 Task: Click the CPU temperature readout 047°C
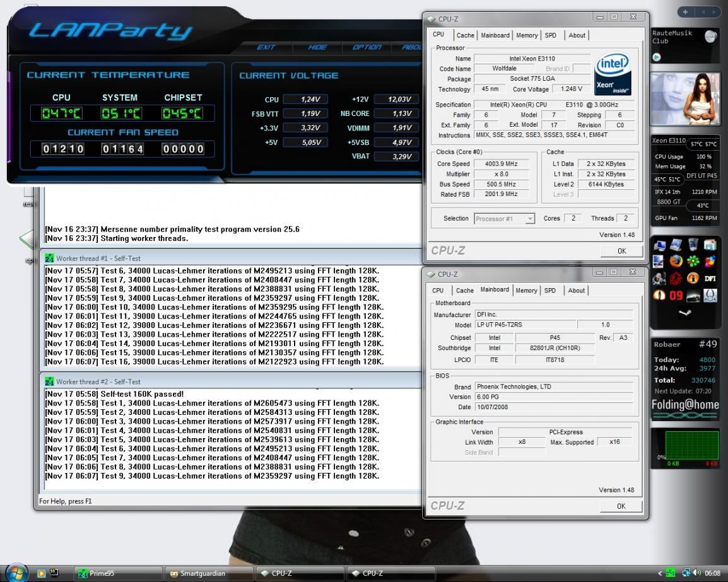(61, 113)
